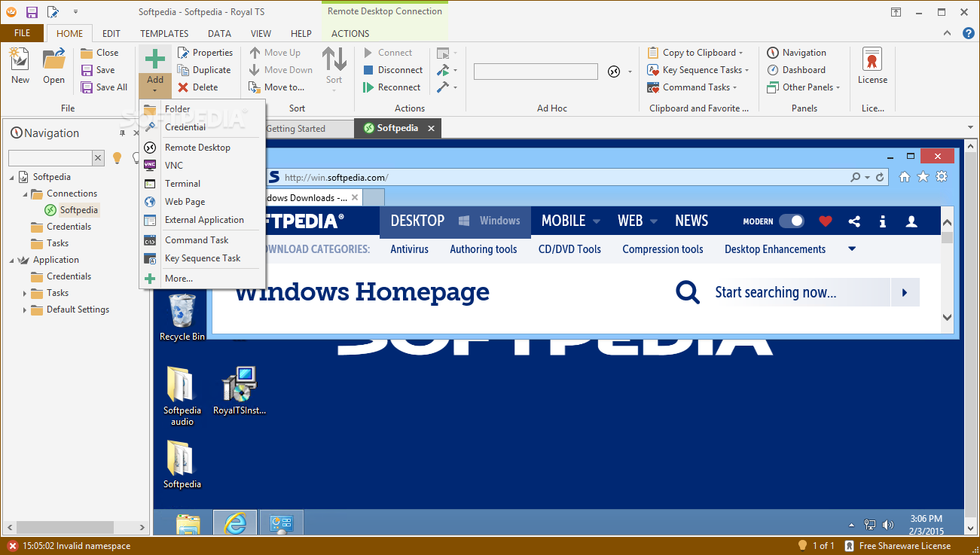980x555 pixels.
Task: Expand the Default Settings tree node
Action: click(x=25, y=310)
